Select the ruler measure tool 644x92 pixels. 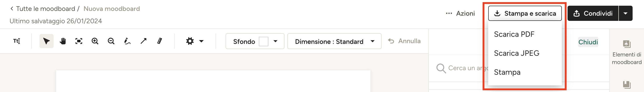tap(160, 41)
